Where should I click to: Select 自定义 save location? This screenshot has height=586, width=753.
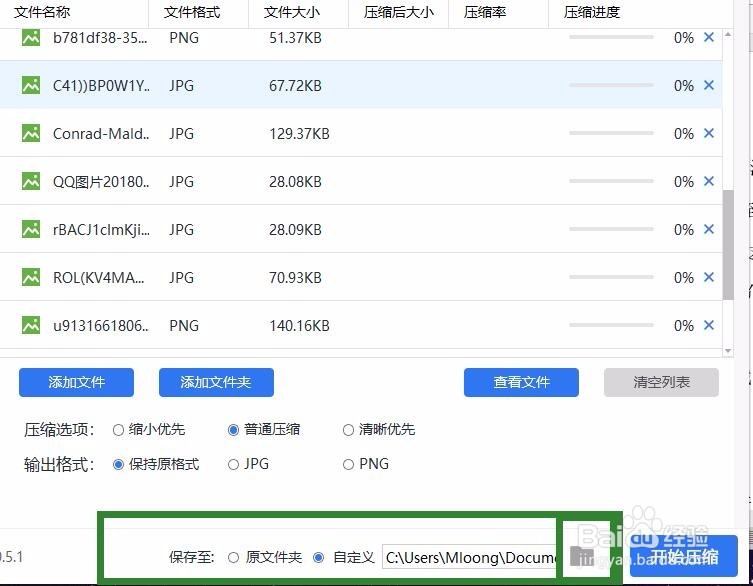pyautogui.click(x=318, y=558)
